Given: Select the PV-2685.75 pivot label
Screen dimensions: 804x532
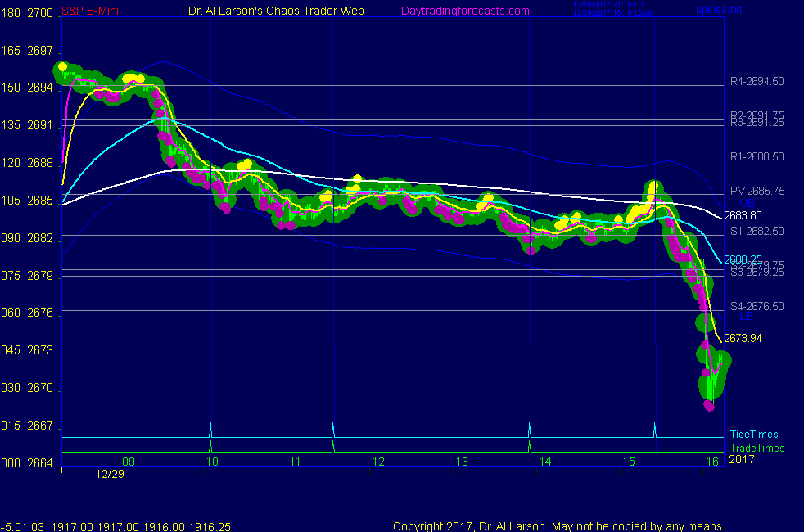Looking at the screenshot, I should pyautogui.click(x=757, y=191).
